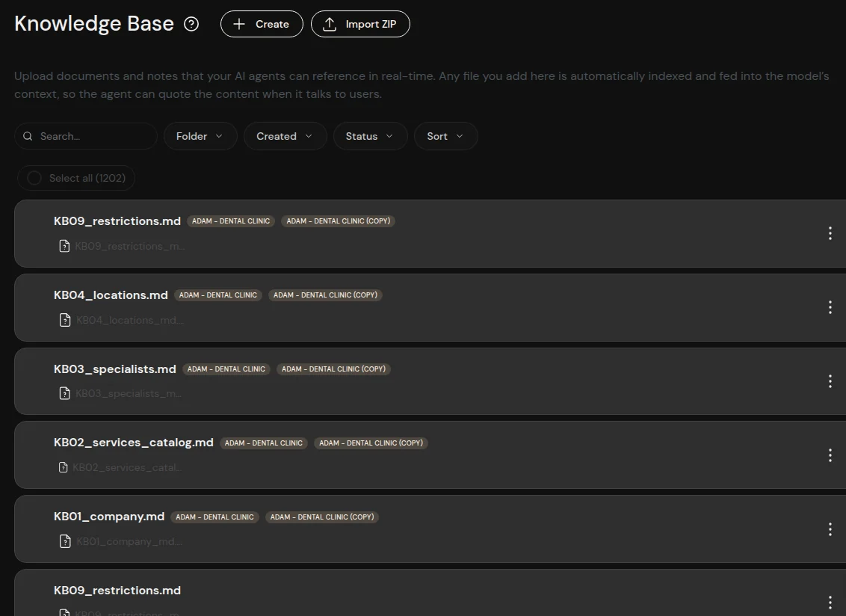The image size is (846, 616).
Task: Open the Sort dropdown
Action: (445, 136)
